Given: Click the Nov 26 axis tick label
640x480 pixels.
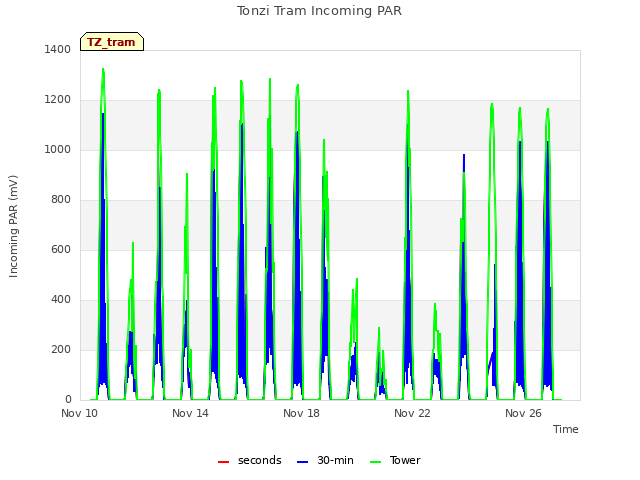Looking at the screenshot, I should (523, 413).
